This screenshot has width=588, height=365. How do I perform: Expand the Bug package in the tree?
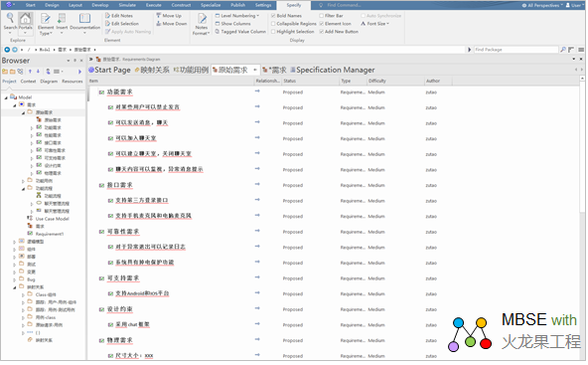pos(14,280)
